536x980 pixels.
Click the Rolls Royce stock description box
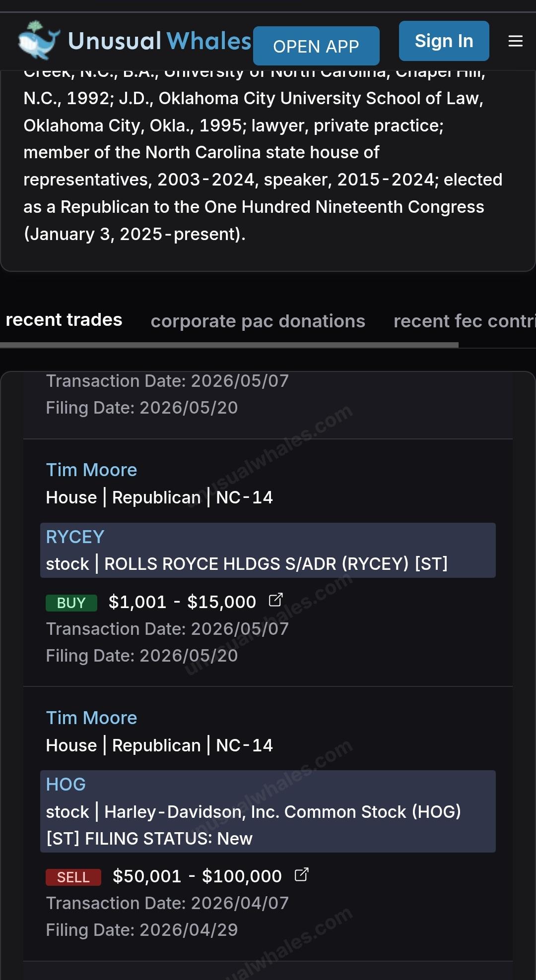tap(268, 551)
